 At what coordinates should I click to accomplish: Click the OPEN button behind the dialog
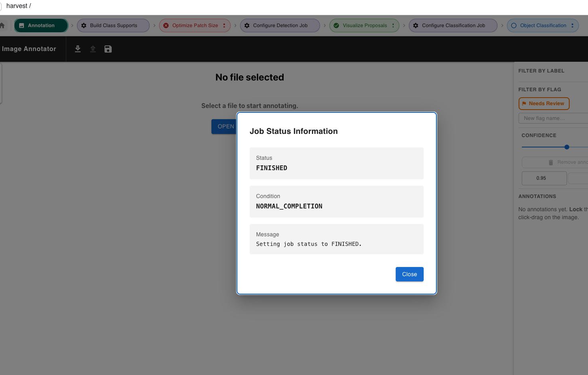click(224, 126)
